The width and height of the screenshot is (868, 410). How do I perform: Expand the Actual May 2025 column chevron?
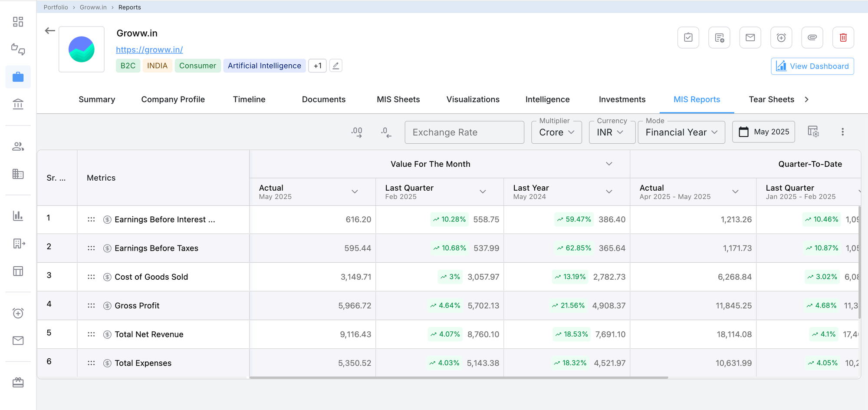355,192
